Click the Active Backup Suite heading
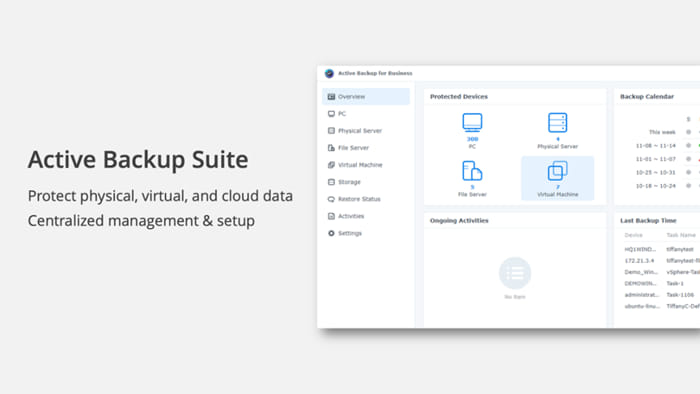This screenshot has width=700, height=394. (138, 159)
